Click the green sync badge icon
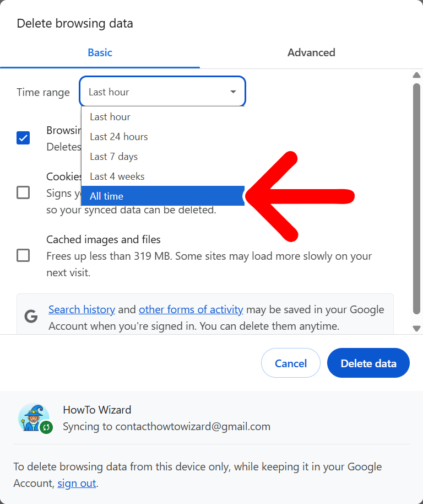 click(46, 427)
